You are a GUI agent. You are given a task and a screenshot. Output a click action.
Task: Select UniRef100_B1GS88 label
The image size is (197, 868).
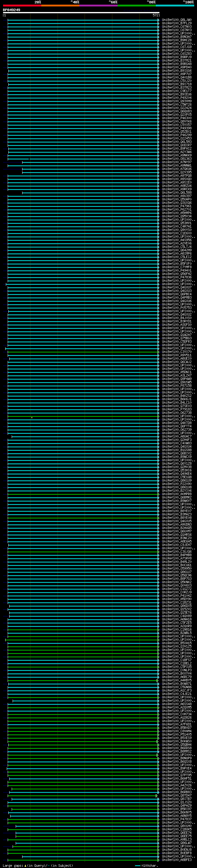point(177,450)
